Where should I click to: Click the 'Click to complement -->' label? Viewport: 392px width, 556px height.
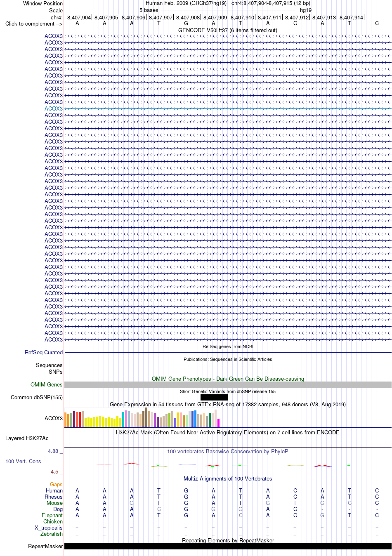pos(34,24)
